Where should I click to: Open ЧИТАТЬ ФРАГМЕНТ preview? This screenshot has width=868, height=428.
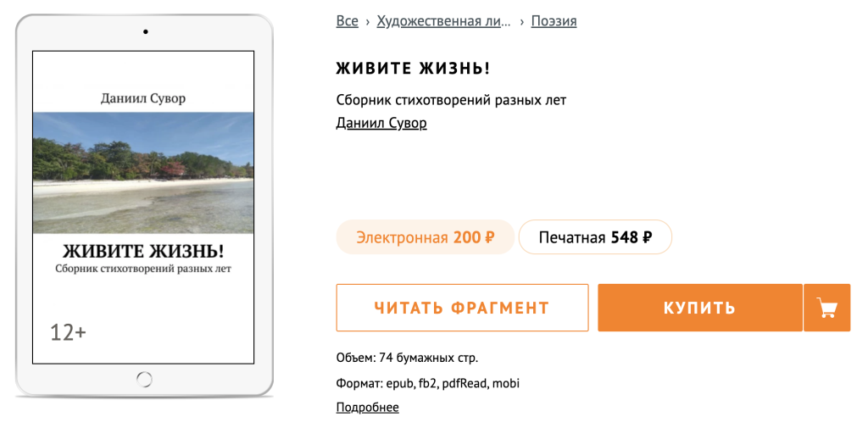pos(462,308)
